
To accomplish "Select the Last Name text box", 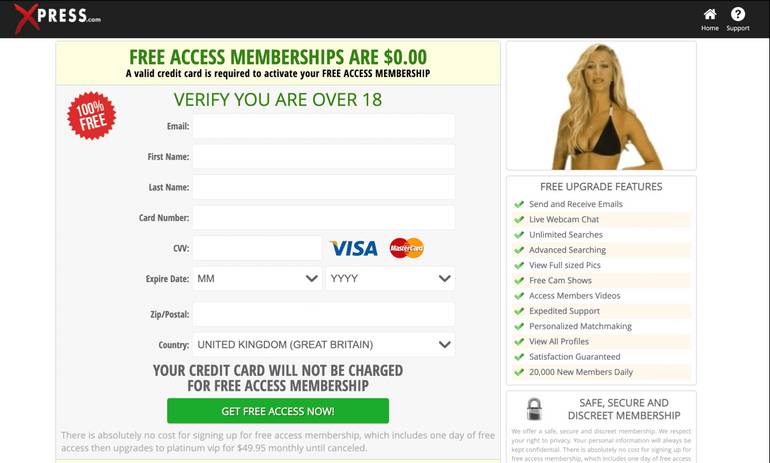I will [x=324, y=187].
